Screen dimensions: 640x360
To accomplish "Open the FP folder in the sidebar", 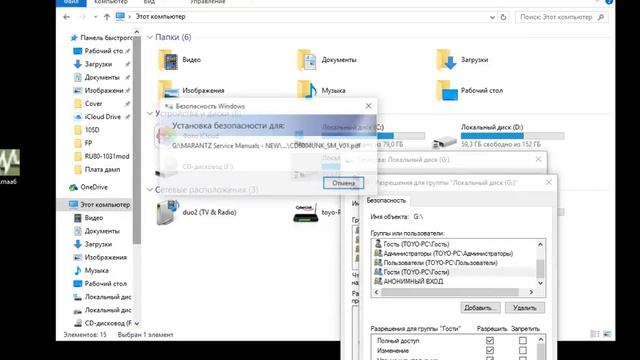I will (x=83, y=143).
